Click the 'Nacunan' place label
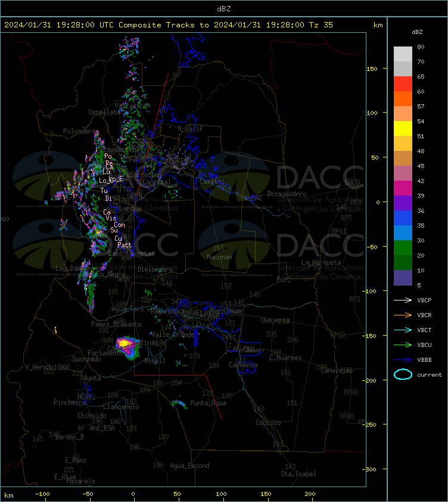This screenshot has width=448, height=502. coord(219,257)
